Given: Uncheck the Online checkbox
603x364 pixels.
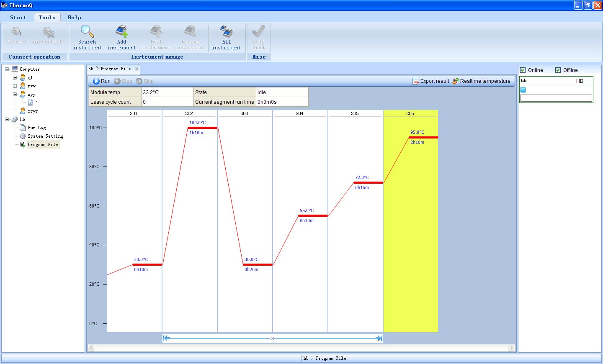Looking at the screenshot, I should (x=523, y=70).
